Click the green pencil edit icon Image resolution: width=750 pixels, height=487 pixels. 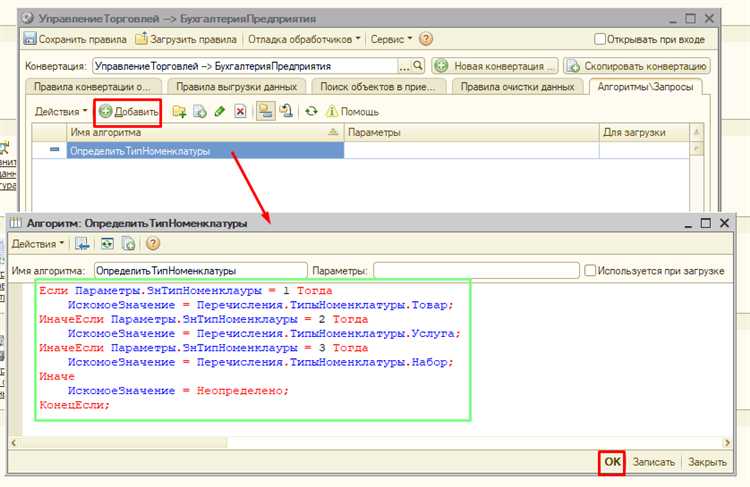coord(220,112)
